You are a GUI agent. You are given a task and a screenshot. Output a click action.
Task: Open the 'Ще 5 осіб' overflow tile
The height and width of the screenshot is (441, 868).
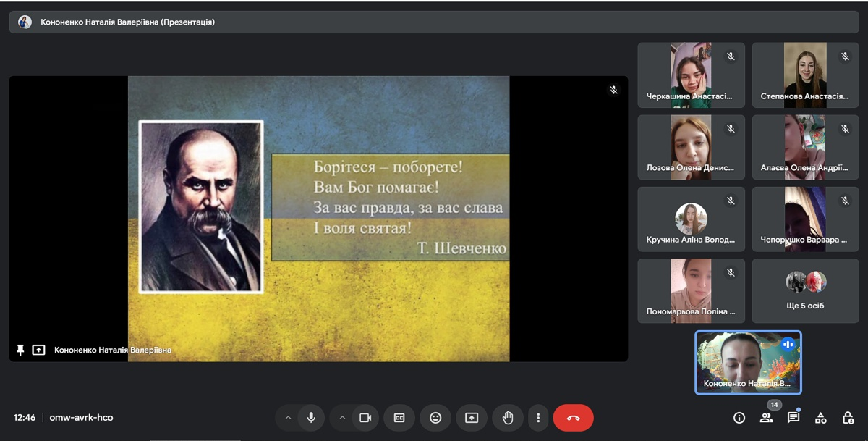point(806,291)
